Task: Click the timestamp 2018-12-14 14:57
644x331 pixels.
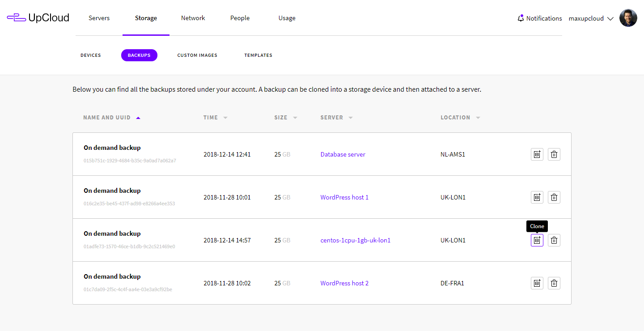Action: click(x=227, y=240)
